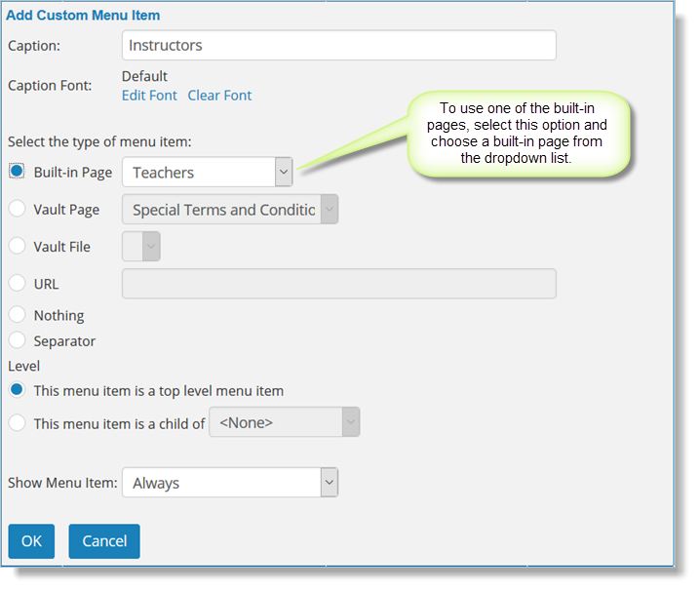This screenshot has height=592, width=700.
Task: Select the Separator radio option
Action: click(17, 340)
